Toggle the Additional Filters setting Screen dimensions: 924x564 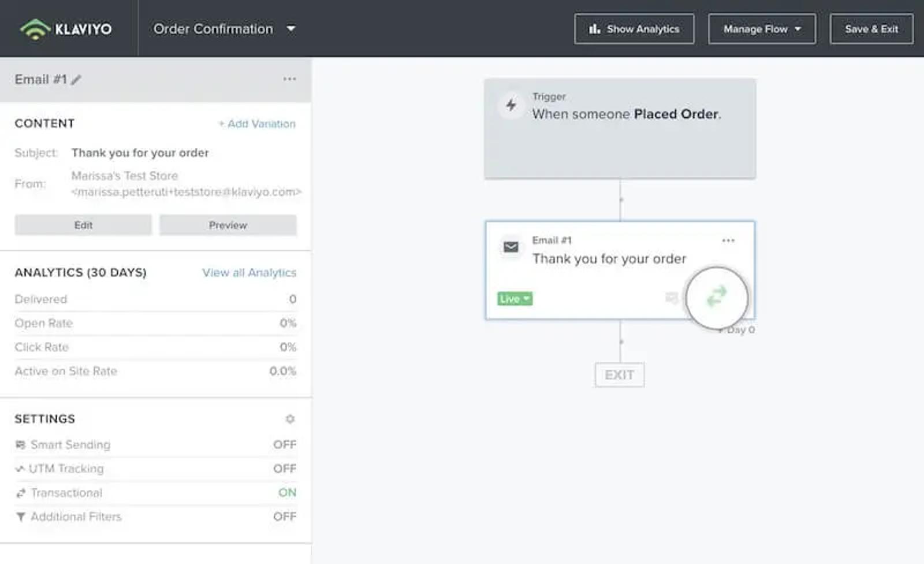coord(285,516)
